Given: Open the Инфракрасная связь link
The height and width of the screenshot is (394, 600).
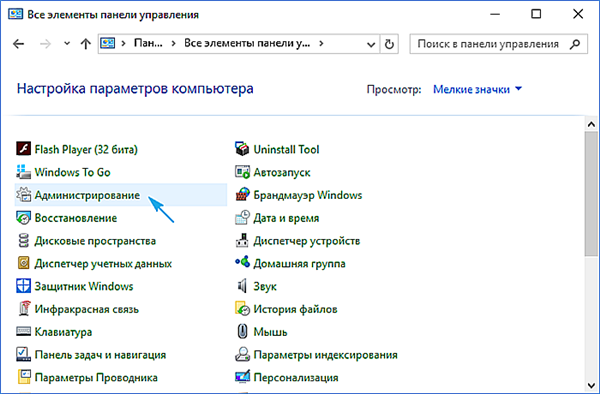Looking at the screenshot, I should [86, 309].
